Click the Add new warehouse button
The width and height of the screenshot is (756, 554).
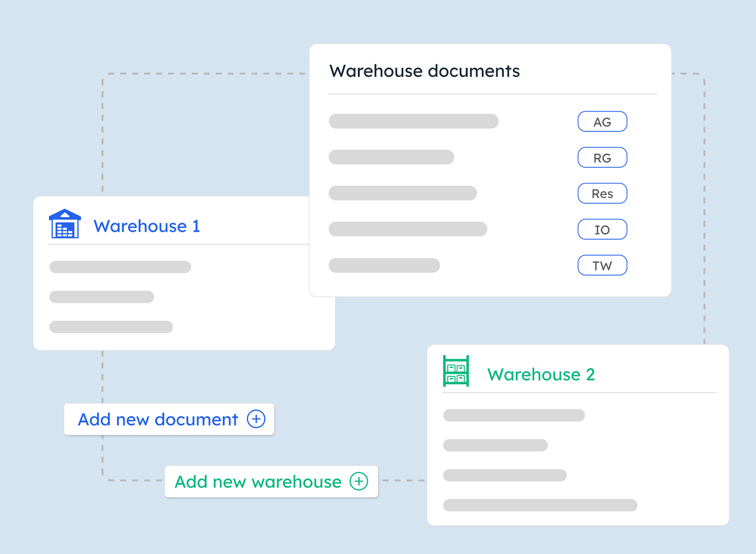271,481
